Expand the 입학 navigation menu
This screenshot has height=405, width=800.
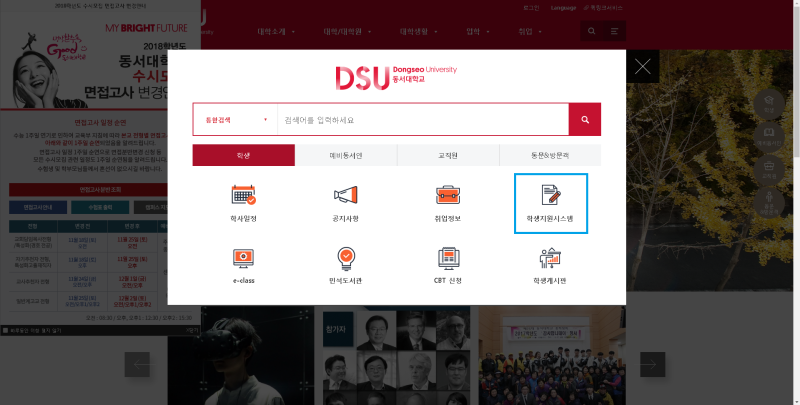coord(478,32)
